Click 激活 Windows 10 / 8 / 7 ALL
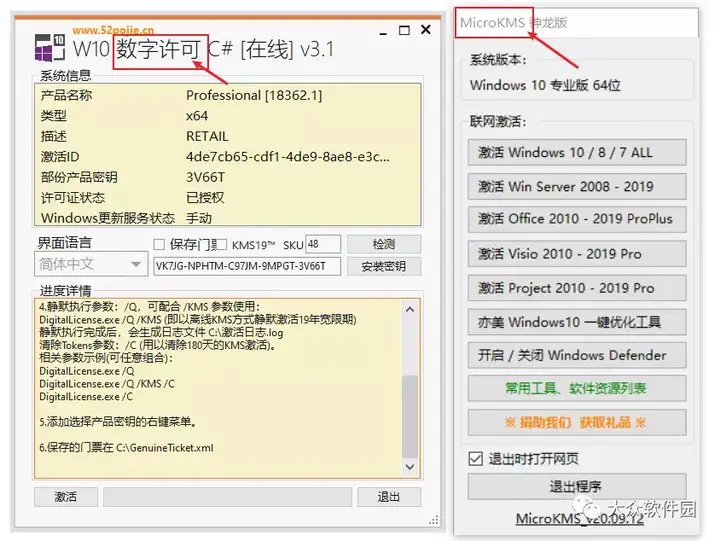This screenshot has height=541, width=720. point(577,152)
